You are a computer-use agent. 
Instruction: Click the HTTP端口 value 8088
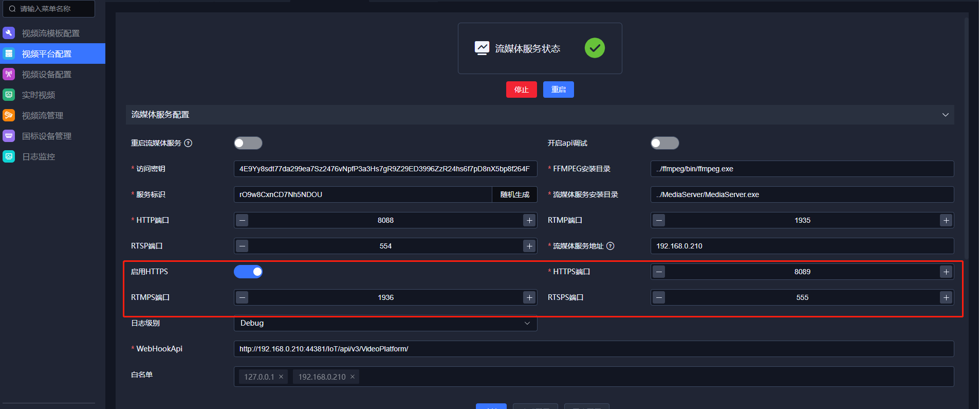386,220
